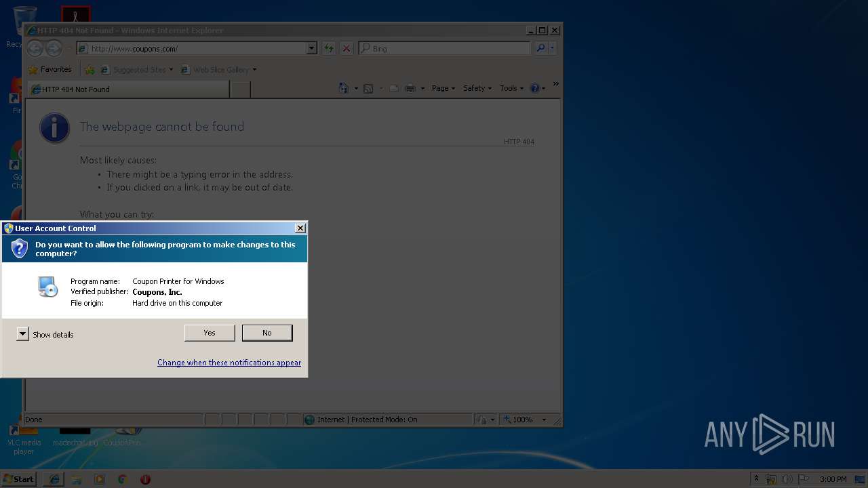Click No in User Account Control dialog

267,333
